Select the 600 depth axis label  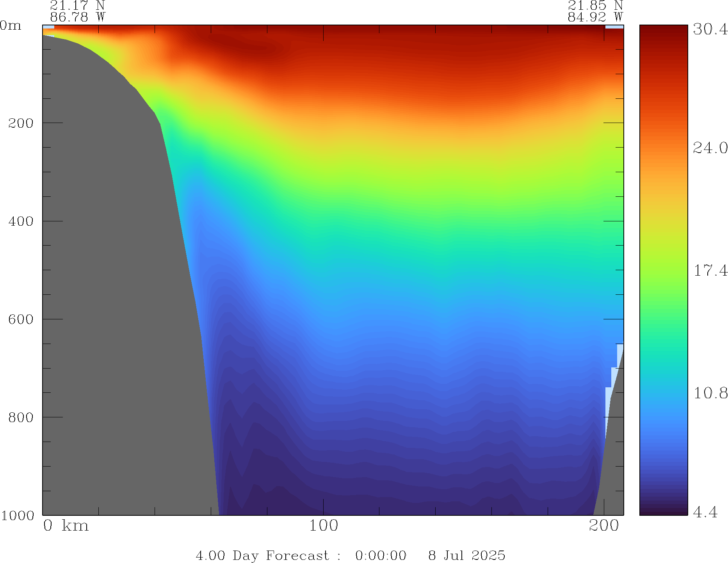pyautogui.click(x=21, y=319)
